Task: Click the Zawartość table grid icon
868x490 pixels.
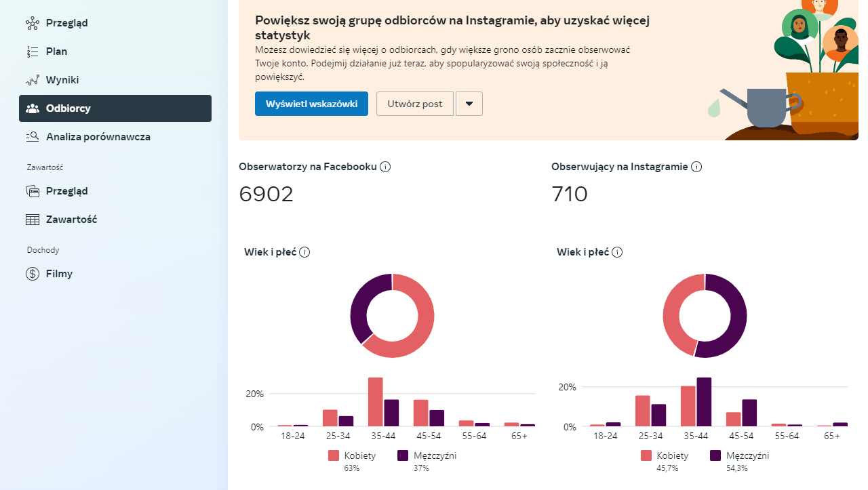Action: (x=33, y=220)
